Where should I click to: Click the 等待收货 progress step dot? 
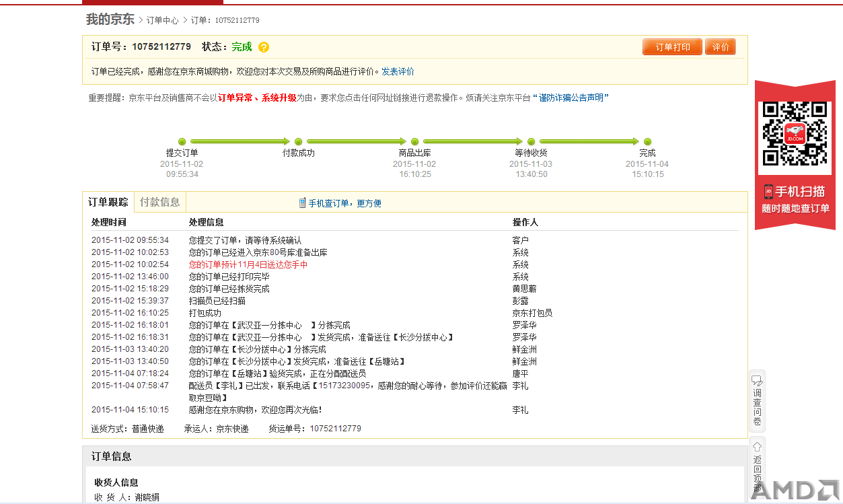(531, 141)
